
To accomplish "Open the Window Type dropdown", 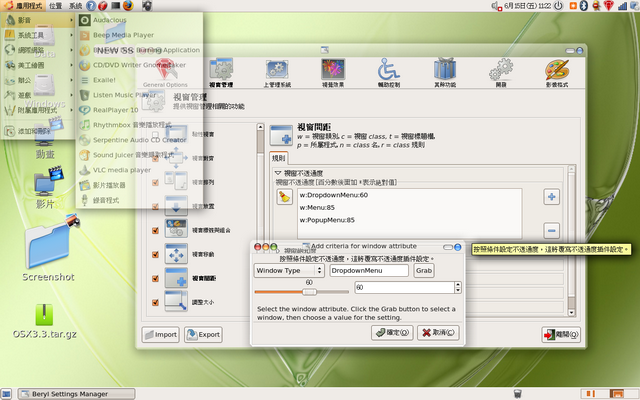I will coord(289,270).
